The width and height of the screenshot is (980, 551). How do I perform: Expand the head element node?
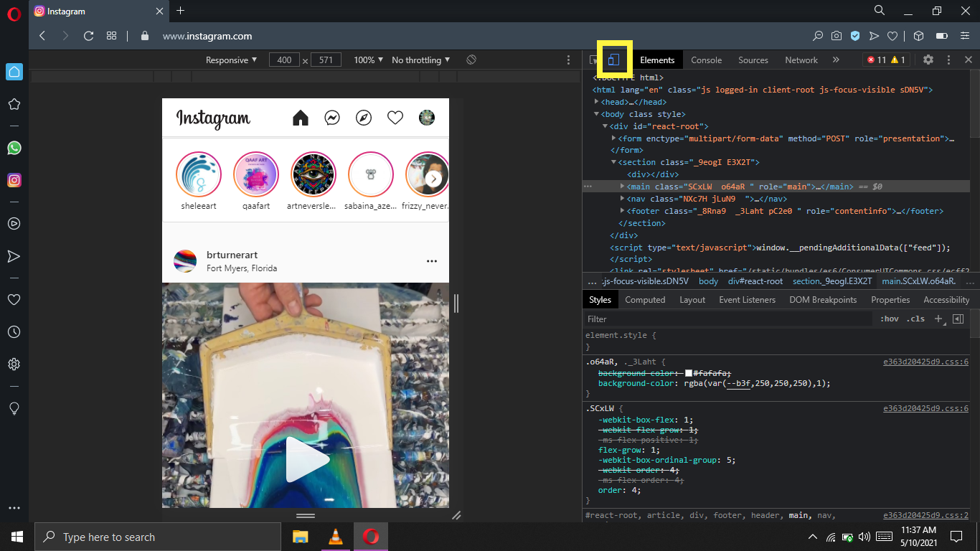click(597, 102)
